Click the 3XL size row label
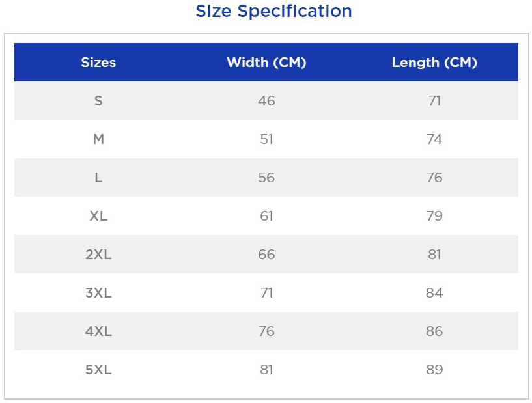Screen dimensions: 532x403 pos(98,293)
